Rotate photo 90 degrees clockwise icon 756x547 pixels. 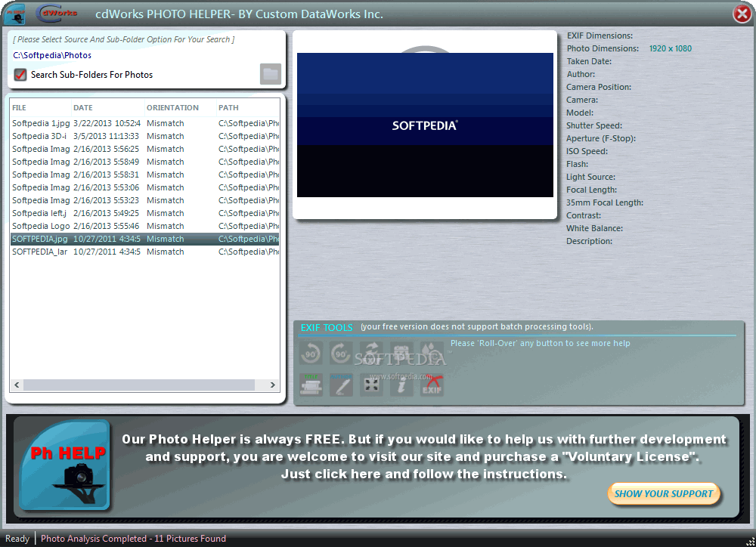pyautogui.click(x=341, y=354)
